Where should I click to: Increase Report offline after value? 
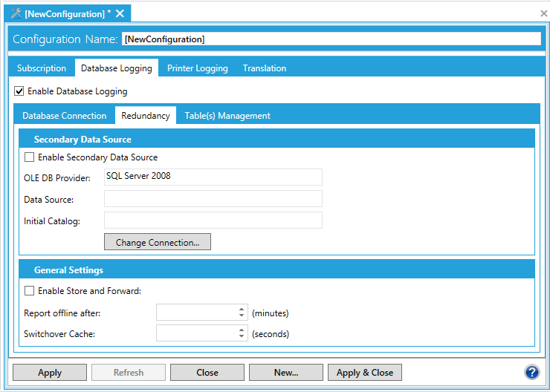(242, 310)
